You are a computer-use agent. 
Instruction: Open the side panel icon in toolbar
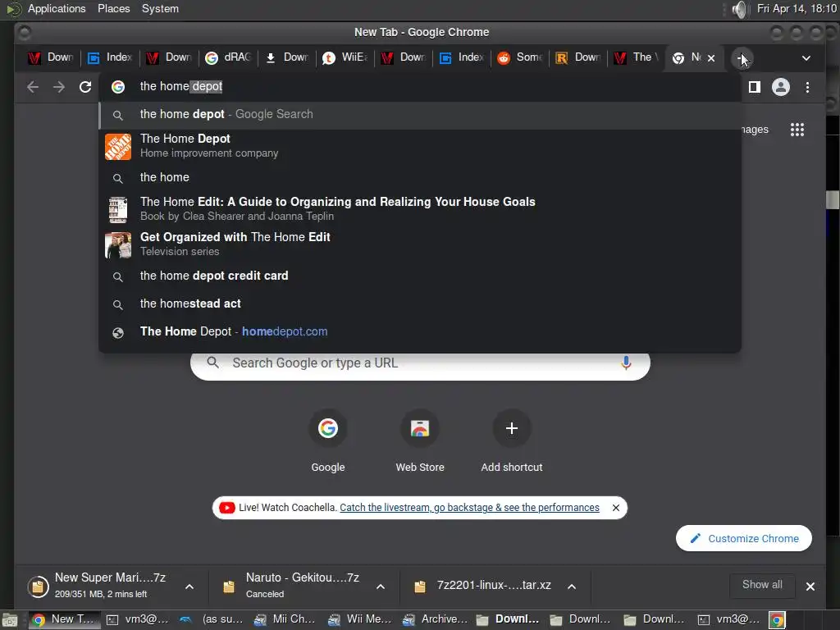coord(755,87)
